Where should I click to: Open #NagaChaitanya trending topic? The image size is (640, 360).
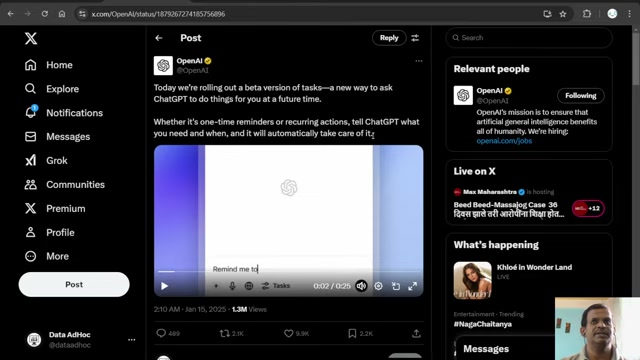(x=482, y=324)
